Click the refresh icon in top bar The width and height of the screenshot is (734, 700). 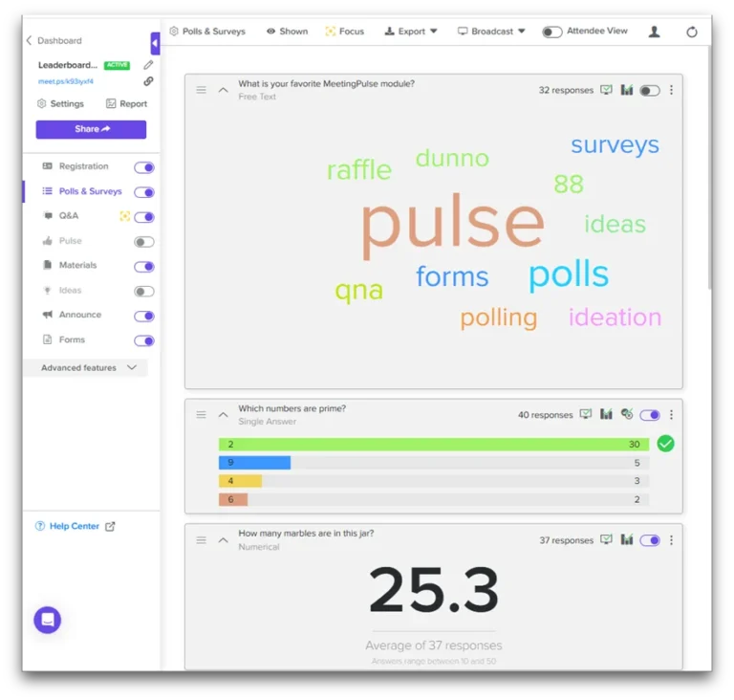[x=691, y=32]
